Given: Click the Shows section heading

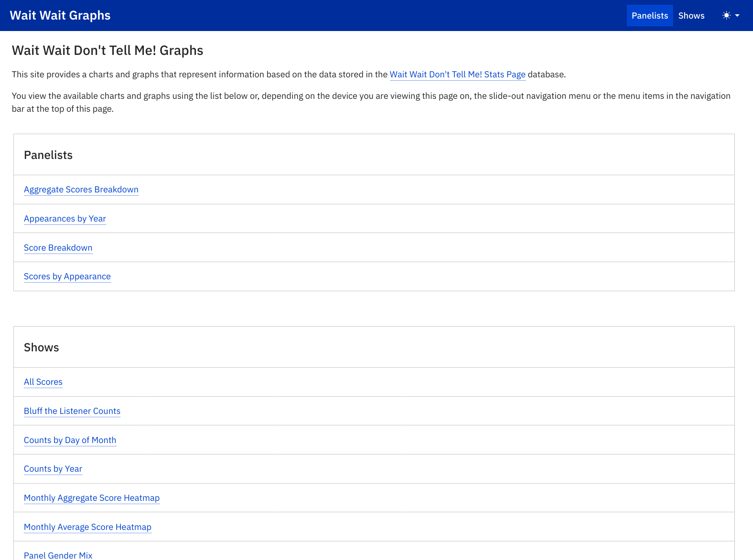Looking at the screenshot, I should [x=42, y=348].
